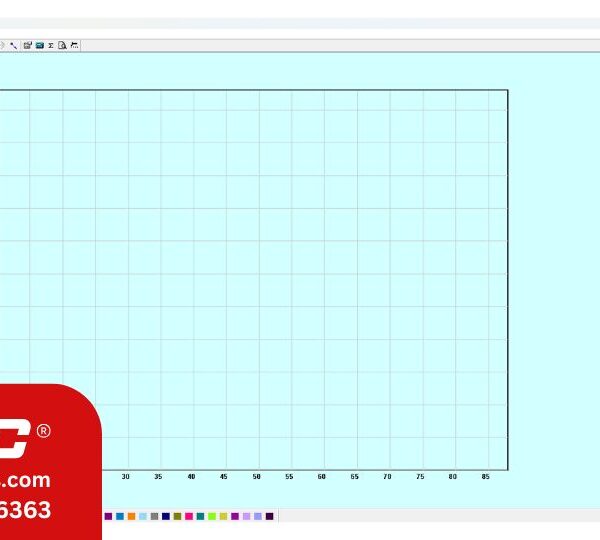This screenshot has height=540, width=600.
Task: Select the darkest plum swatch ending the palette
Action: (x=269, y=516)
